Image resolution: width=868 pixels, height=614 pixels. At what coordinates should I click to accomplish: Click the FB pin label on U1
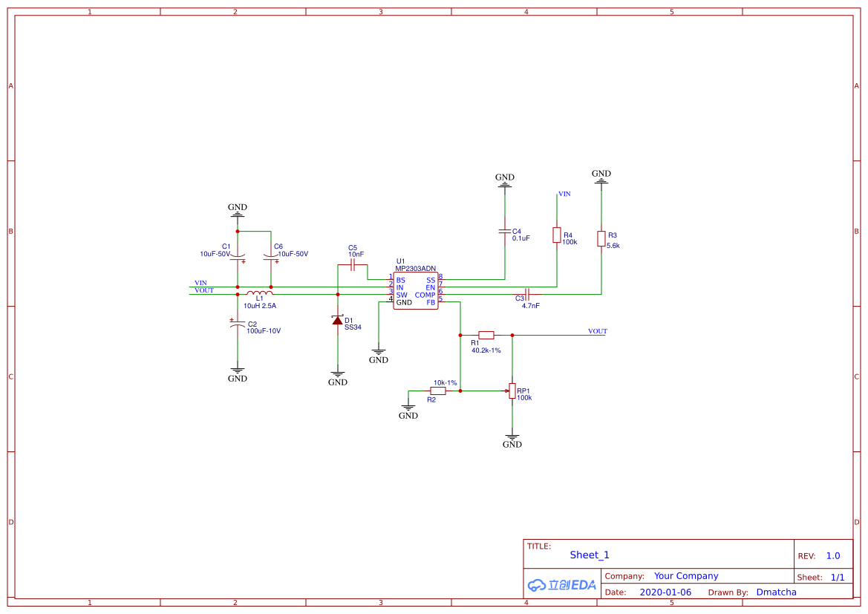pyautogui.click(x=431, y=302)
